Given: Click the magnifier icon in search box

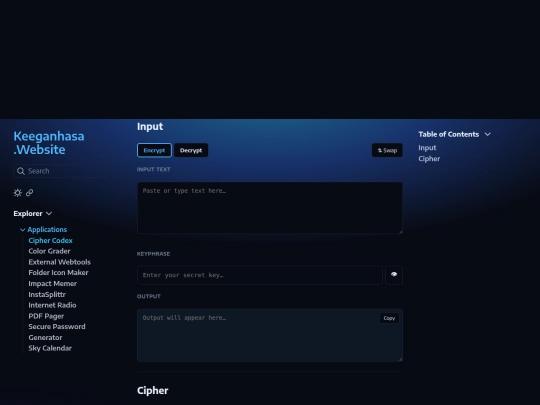Looking at the screenshot, I should pos(21,171).
